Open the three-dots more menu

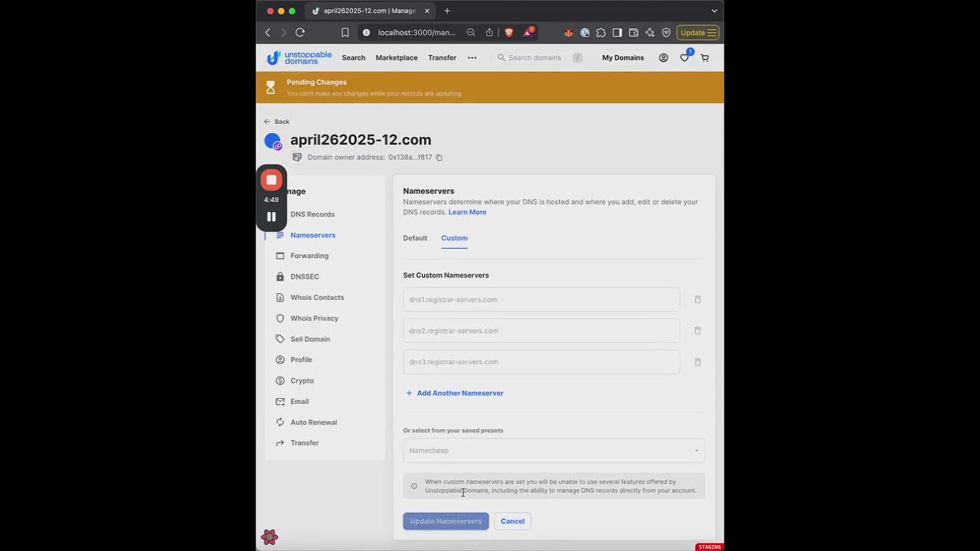(x=472, y=57)
